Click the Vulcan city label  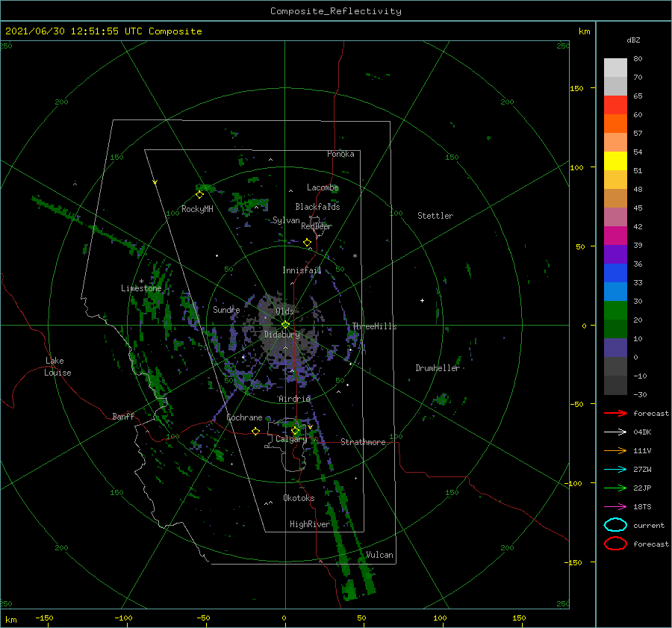pyautogui.click(x=379, y=555)
